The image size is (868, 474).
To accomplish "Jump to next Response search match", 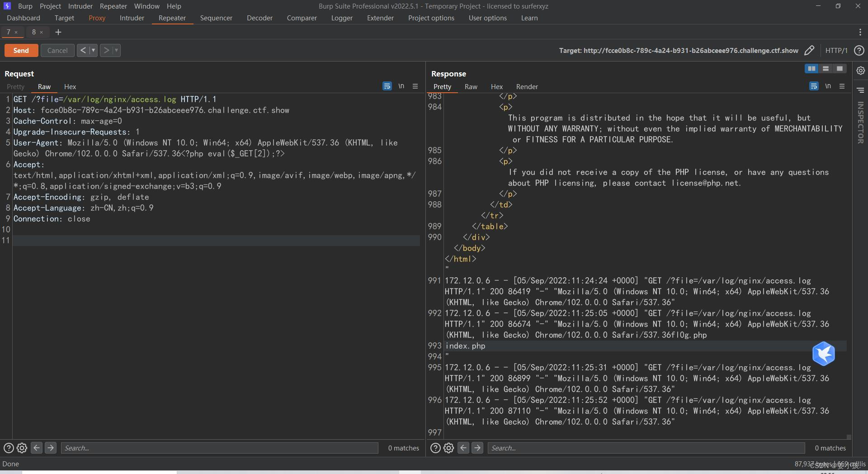I will pyautogui.click(x=477, y=448).
